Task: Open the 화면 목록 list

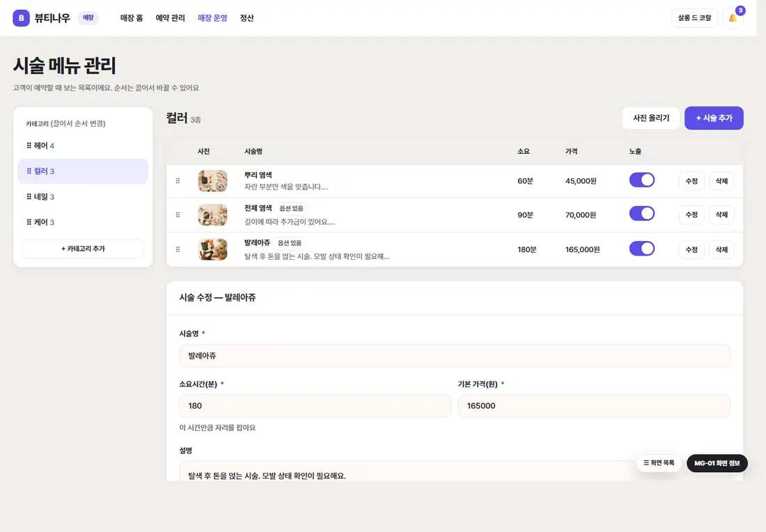Action: pyautogui.click(x=659, y=462)
